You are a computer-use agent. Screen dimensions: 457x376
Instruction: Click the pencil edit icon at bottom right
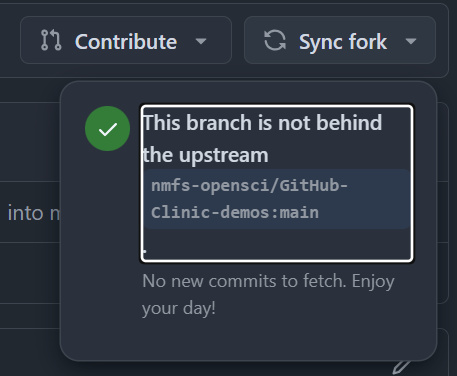pyautogui.click(x=401, y=367)
